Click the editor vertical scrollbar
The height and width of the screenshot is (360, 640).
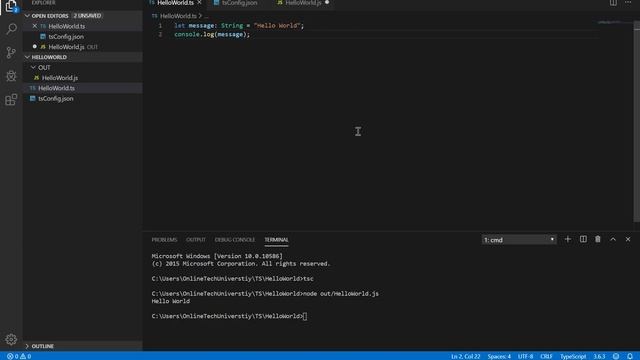pyautogui.click(x=636, y=122)
